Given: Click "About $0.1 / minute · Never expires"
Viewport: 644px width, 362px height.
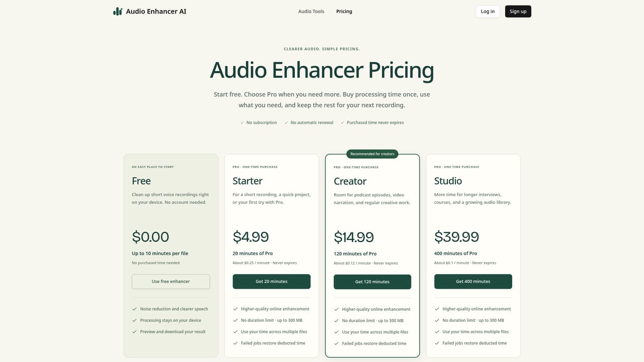Looking at the screenshot, I should pos(465,263).
